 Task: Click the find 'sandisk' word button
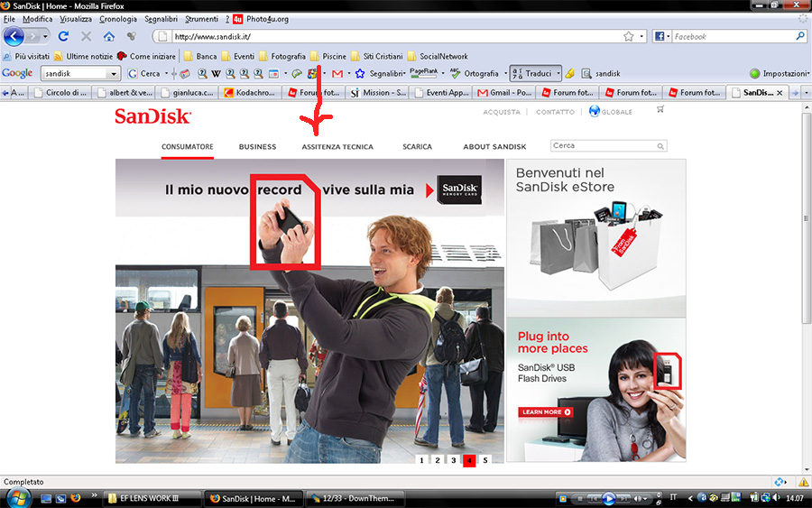click(600, 73)
